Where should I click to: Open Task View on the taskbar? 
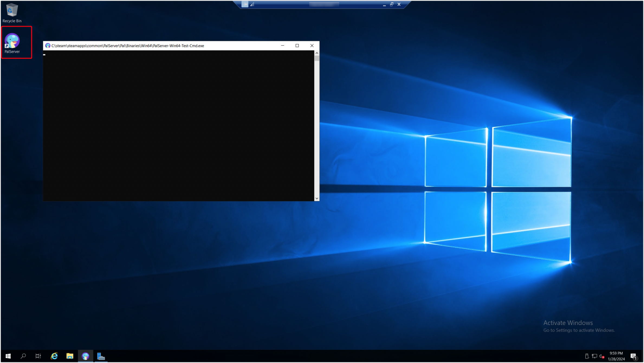pyautogui.click(x=38, y=356)
